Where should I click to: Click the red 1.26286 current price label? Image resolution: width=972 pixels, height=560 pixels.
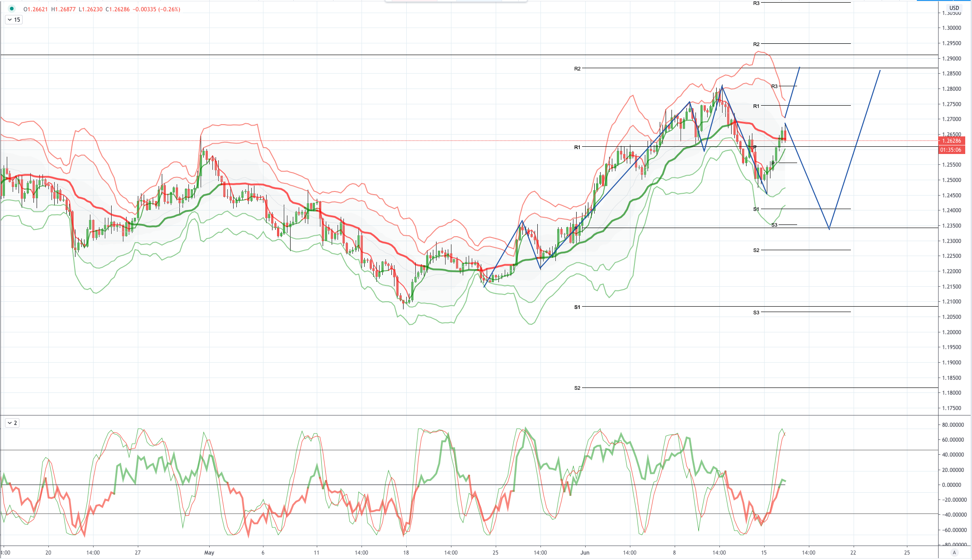[952, 140]
